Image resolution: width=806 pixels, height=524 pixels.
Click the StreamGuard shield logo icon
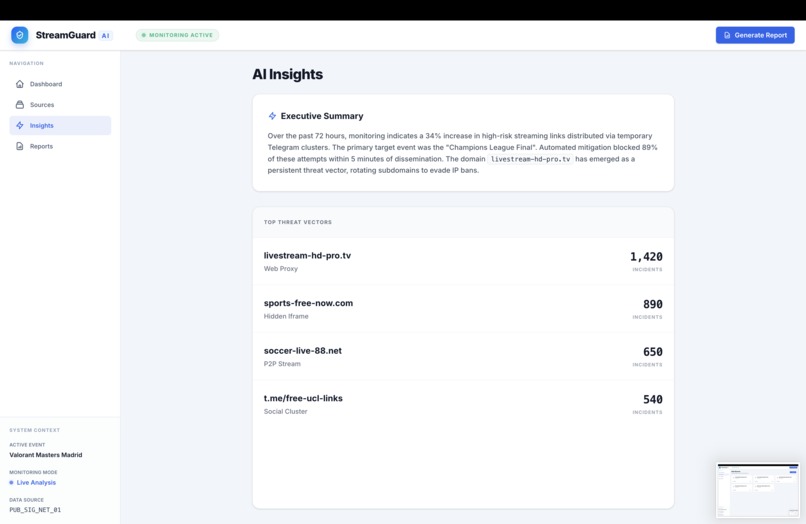tap(20, 35)
